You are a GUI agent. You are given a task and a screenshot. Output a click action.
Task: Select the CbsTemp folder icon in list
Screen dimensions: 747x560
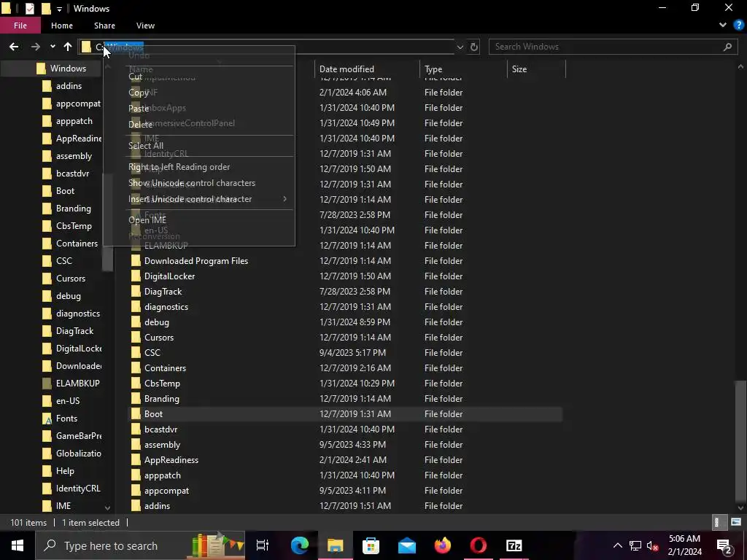pyautogui.click(x=136, y=384)
